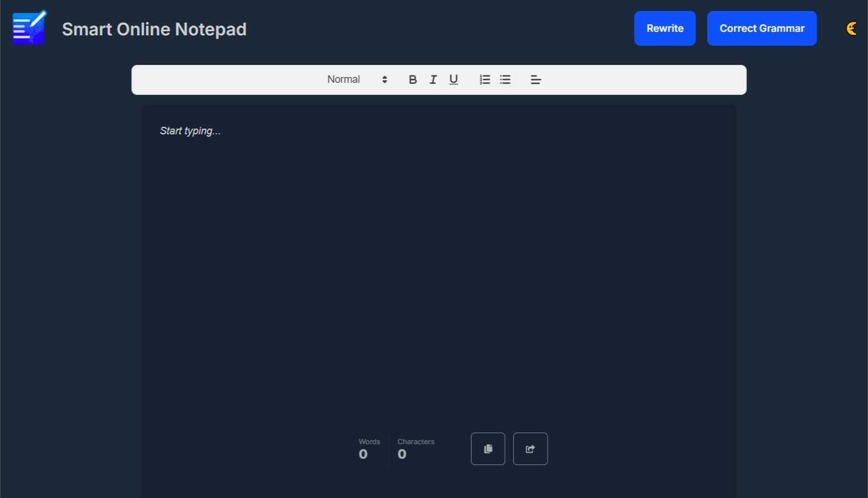This screenshot has width=868, height=498.
Task: Toggle underline formatting off
Action: tap(453, 79)
